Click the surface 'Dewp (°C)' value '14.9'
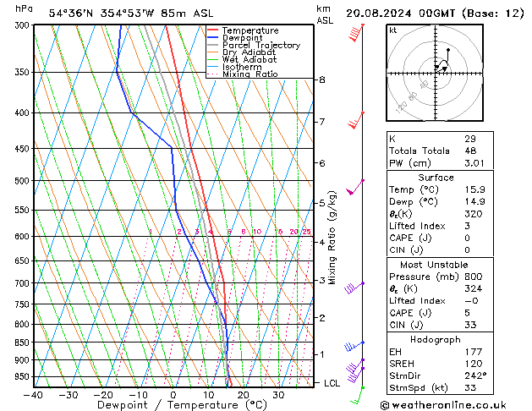The width and height of the screenshot is (532, 411). (474, 202)
